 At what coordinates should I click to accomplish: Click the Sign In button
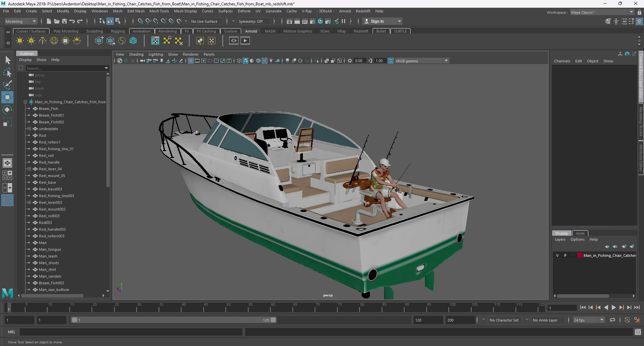coord(382,21)
